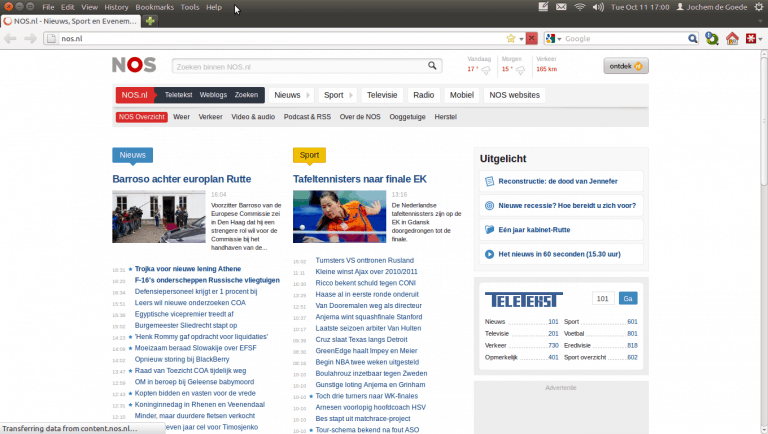Click the Teletekst logo

pyautogui.click(x=524, y=300)
